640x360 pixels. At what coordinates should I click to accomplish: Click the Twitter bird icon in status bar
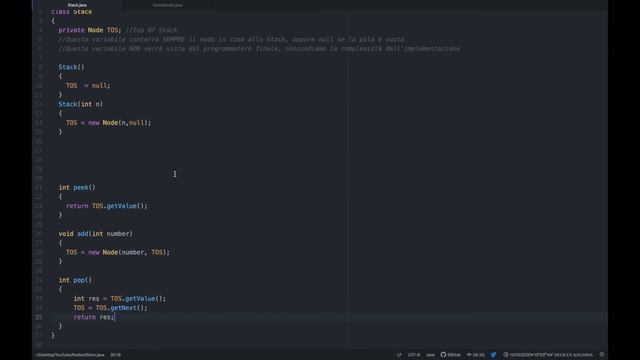click(493, 355)
